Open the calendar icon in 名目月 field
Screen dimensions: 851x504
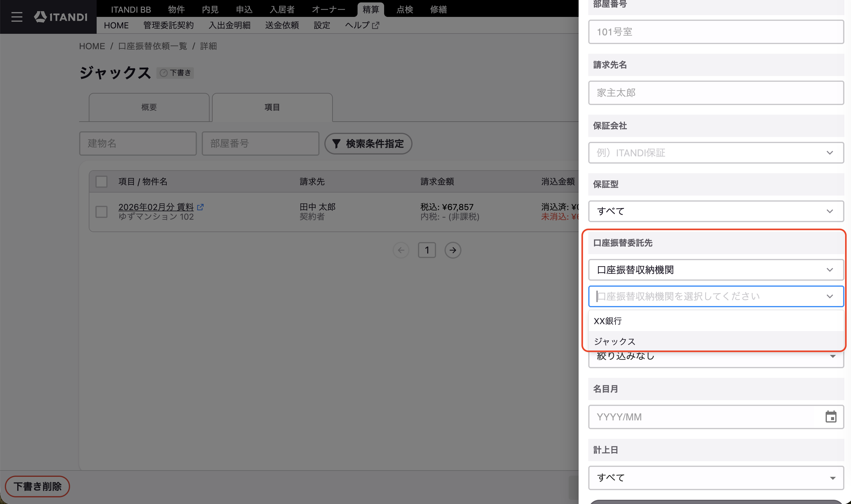coord(830,417)
